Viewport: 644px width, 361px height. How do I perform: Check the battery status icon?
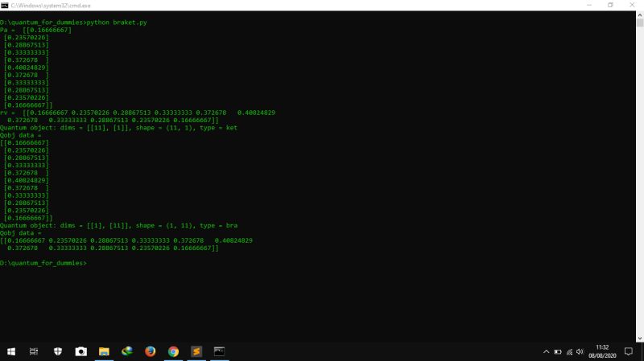(x=558, y=351)
